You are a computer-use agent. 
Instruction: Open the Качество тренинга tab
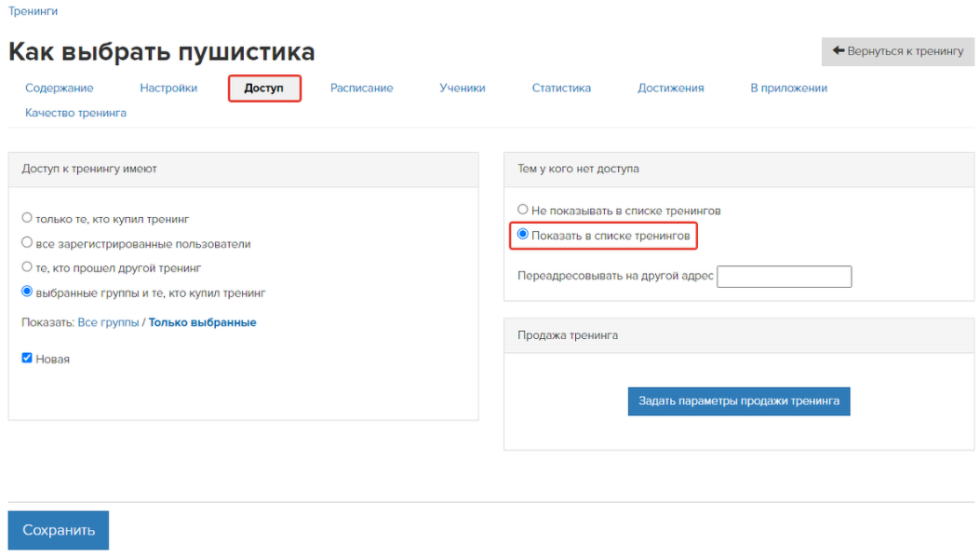point(75,114)
